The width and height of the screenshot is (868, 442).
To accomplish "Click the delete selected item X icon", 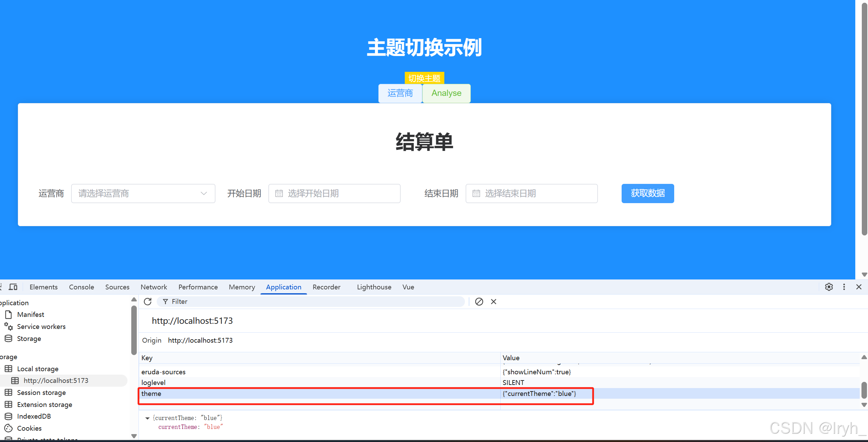I will (x=493, y=301).
